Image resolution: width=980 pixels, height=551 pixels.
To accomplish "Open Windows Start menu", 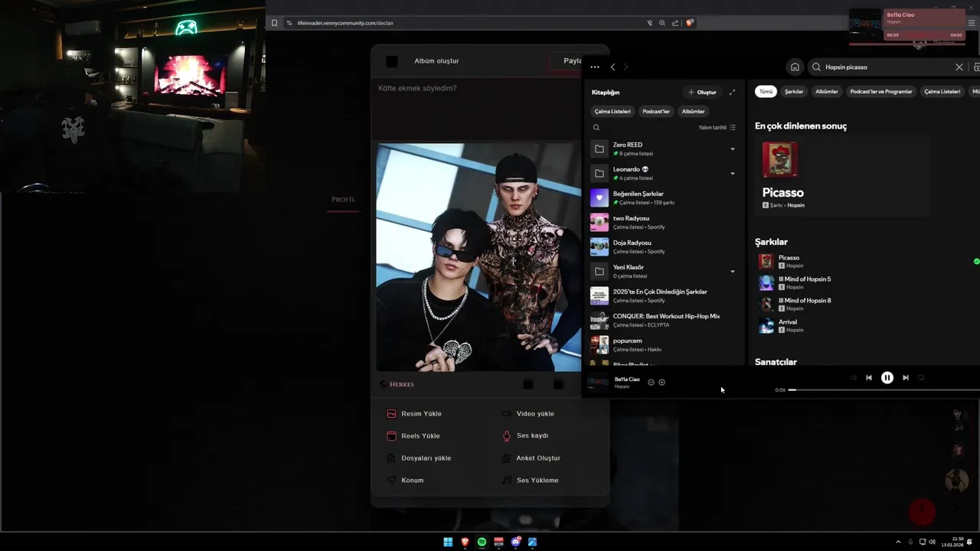I will [448, 542].
